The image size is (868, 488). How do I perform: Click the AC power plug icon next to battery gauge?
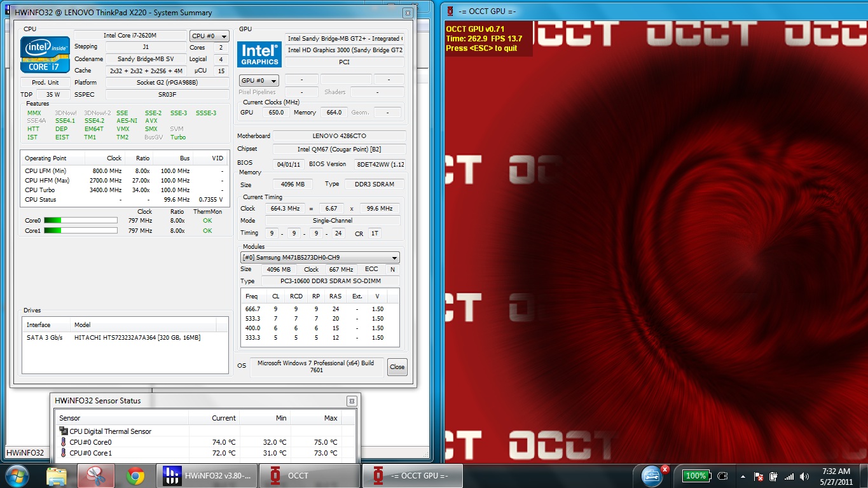click(x=722, y=476)
